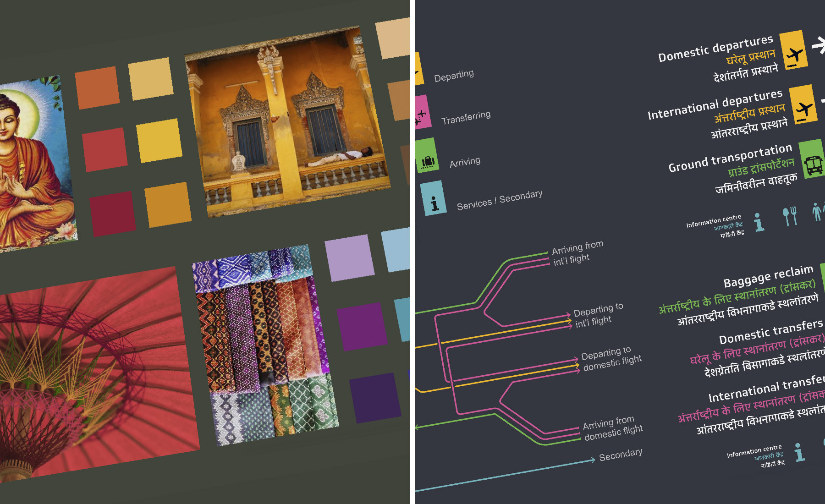Select the brick red color swatch
The image size is (825, 504).
pyautogui.click(x=105, y=149)
